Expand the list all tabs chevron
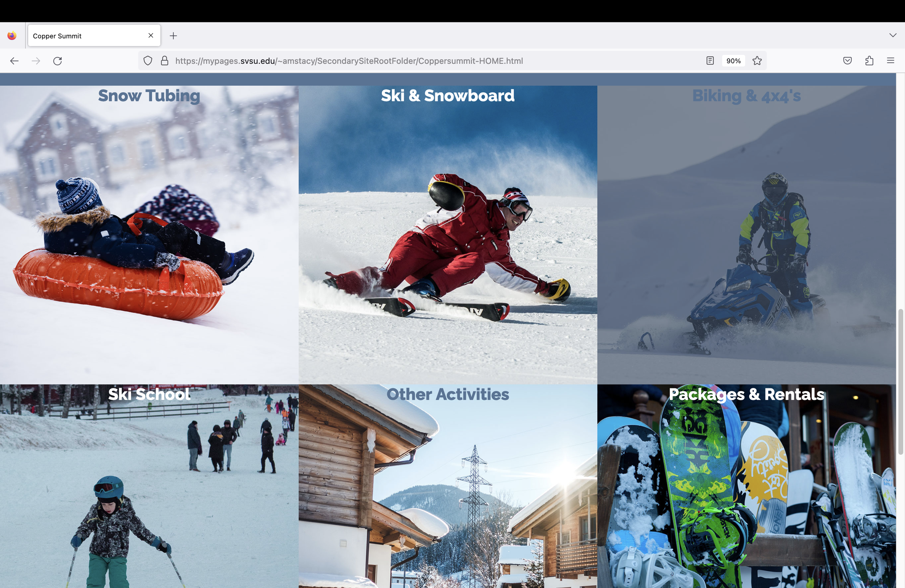 pos(893,35)
